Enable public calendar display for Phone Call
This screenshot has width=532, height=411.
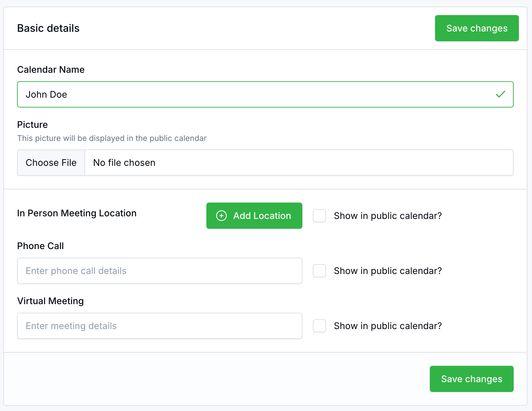coord(319,271)
